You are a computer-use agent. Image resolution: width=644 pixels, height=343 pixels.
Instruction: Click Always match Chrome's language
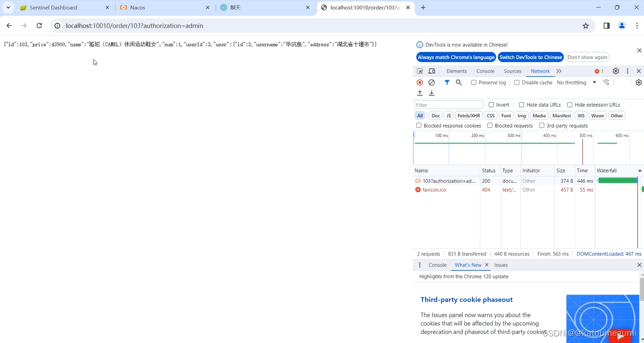coord(456,57)
